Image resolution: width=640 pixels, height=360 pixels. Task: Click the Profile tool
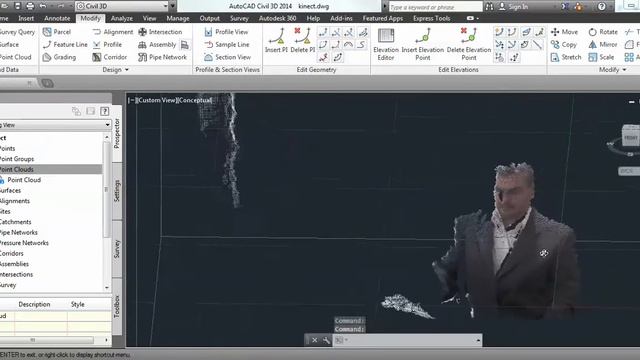(x=107, y=44)
